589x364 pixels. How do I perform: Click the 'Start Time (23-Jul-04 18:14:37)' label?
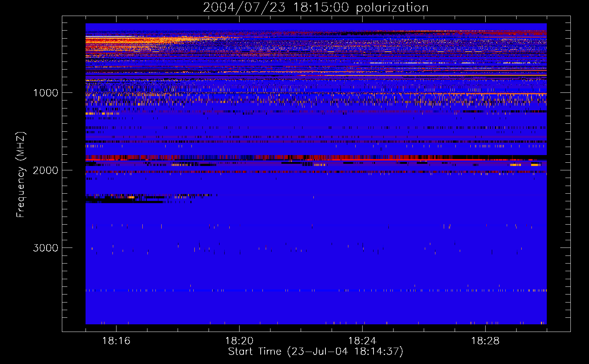(x=316, y=352)
